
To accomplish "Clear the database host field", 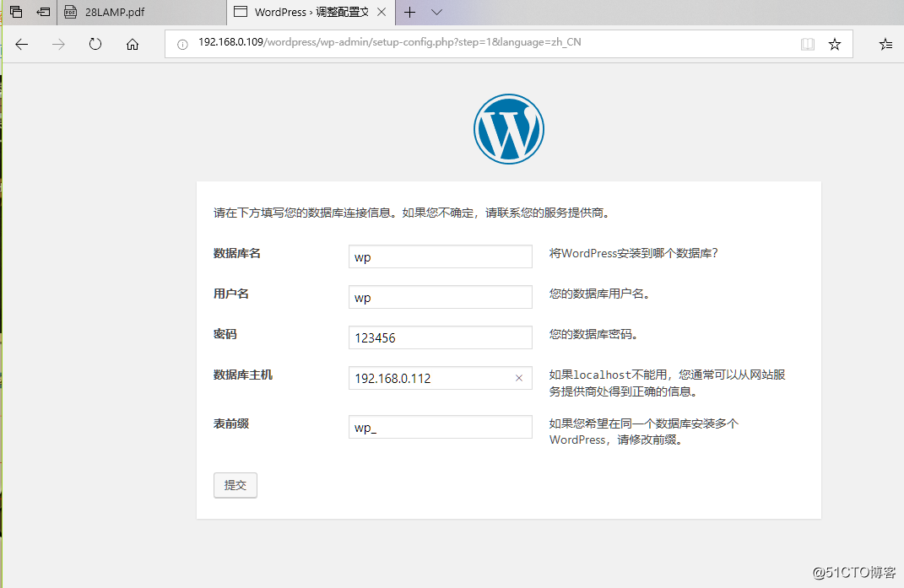I will [x=519, y=378].
